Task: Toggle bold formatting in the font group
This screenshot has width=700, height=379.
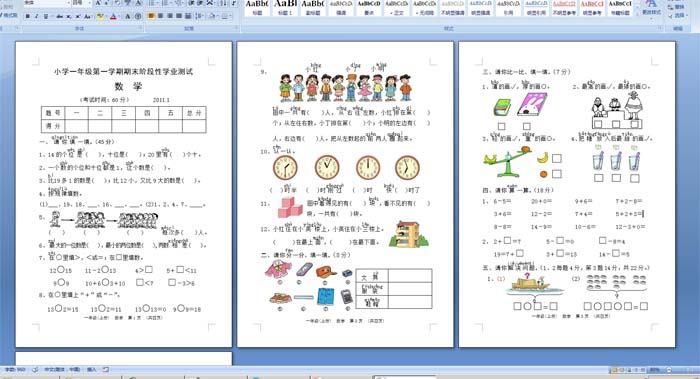Action: click(x=28, y=16)
